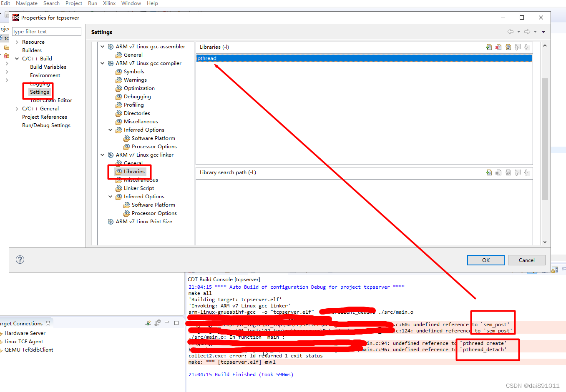566x392 pixels.
Task: Open forward history dropdown arrow
Action: coord(535,32)
